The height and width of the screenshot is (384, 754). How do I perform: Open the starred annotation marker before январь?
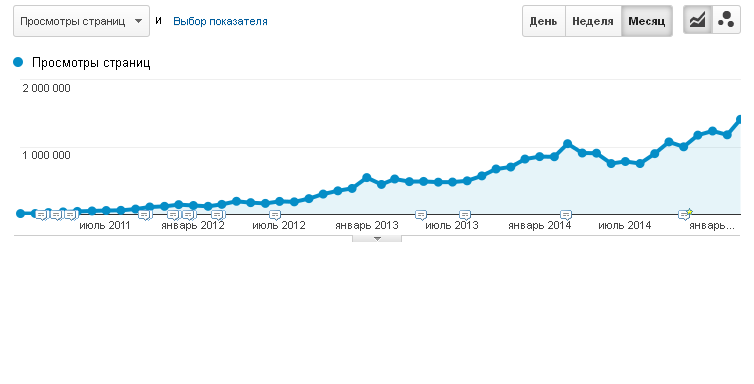(686, 214)
